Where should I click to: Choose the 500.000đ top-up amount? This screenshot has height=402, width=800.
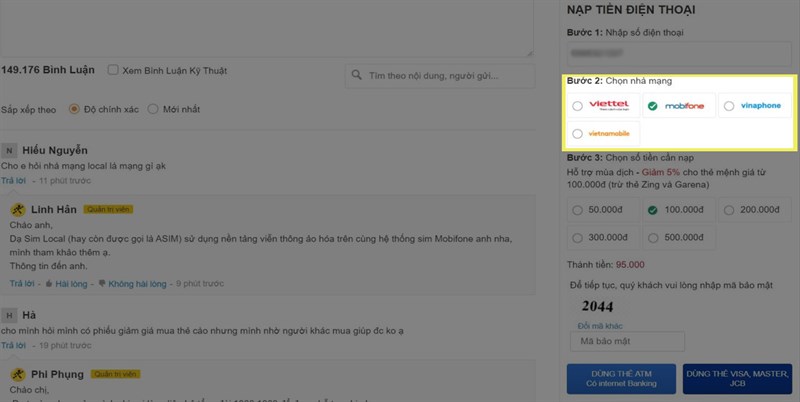tap(679, 238)
